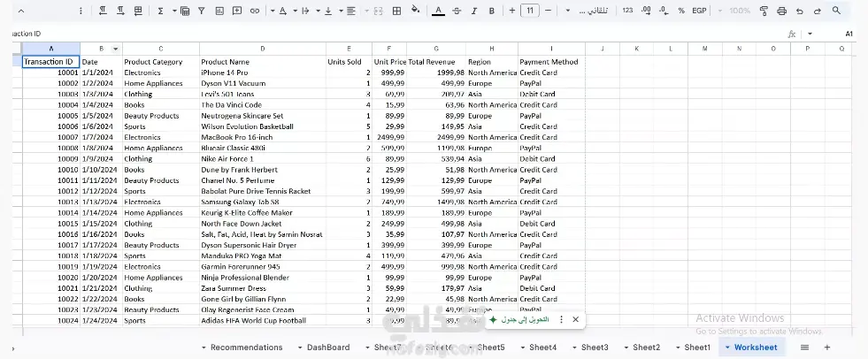Image resolution: width=868 pixels, height=359 pixels.
Task: Open the text rotation dropdown arrow
Action: (x=273, y=11)
